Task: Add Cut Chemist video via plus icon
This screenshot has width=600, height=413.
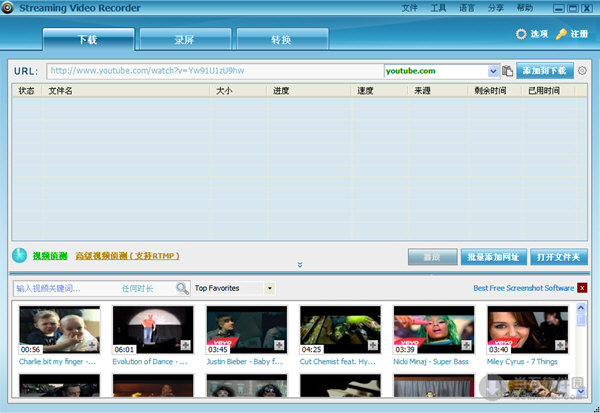Action: (x=373, y=345)
